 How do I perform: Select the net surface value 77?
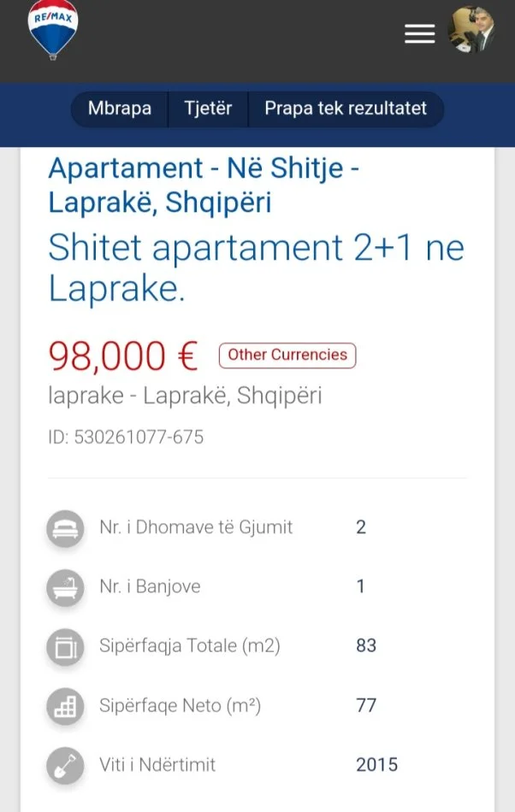pyautogui.click(x=365, y=706)
